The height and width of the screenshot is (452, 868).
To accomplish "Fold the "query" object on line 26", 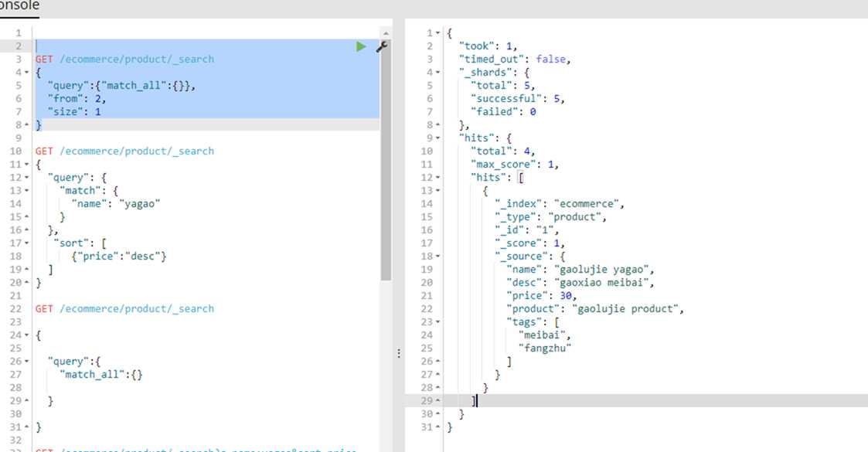I will click(26, 362).
